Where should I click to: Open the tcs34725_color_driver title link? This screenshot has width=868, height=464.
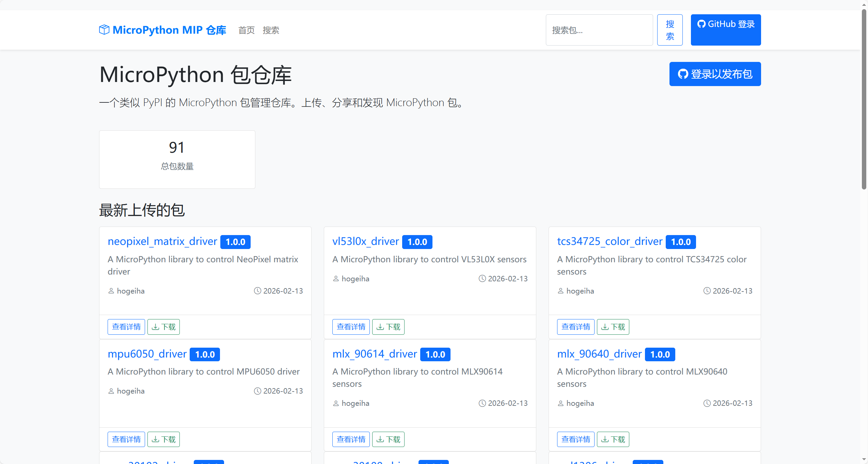[x=610, y=241]
